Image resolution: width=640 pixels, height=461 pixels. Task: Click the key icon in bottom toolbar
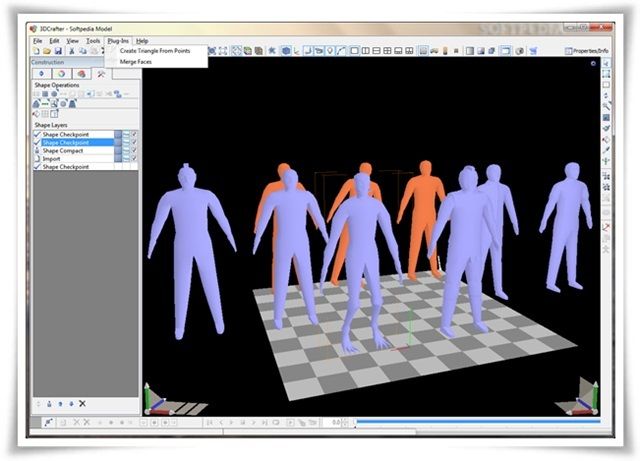pos(48,422)
